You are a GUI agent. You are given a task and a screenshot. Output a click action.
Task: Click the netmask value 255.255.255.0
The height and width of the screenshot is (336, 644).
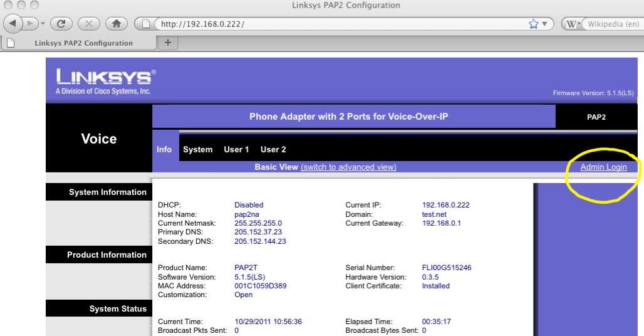tap(258, 223)
